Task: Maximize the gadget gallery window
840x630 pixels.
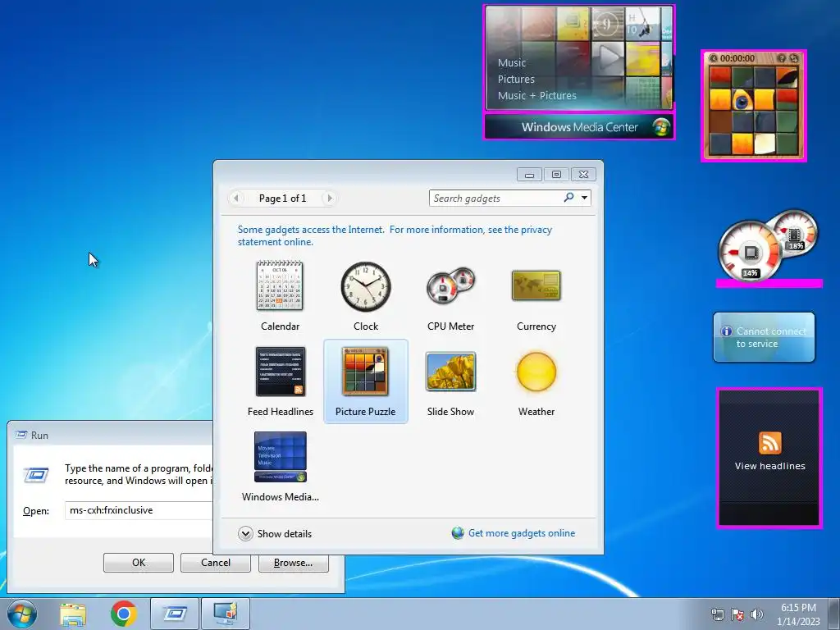Action: (556, 175)
